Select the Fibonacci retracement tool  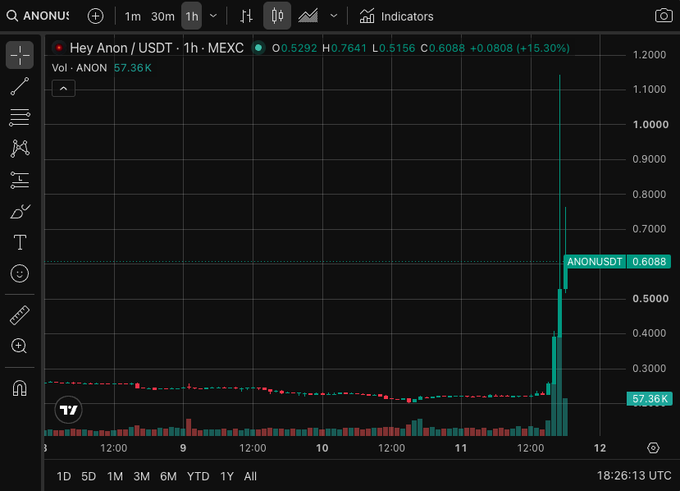point(20,118)
